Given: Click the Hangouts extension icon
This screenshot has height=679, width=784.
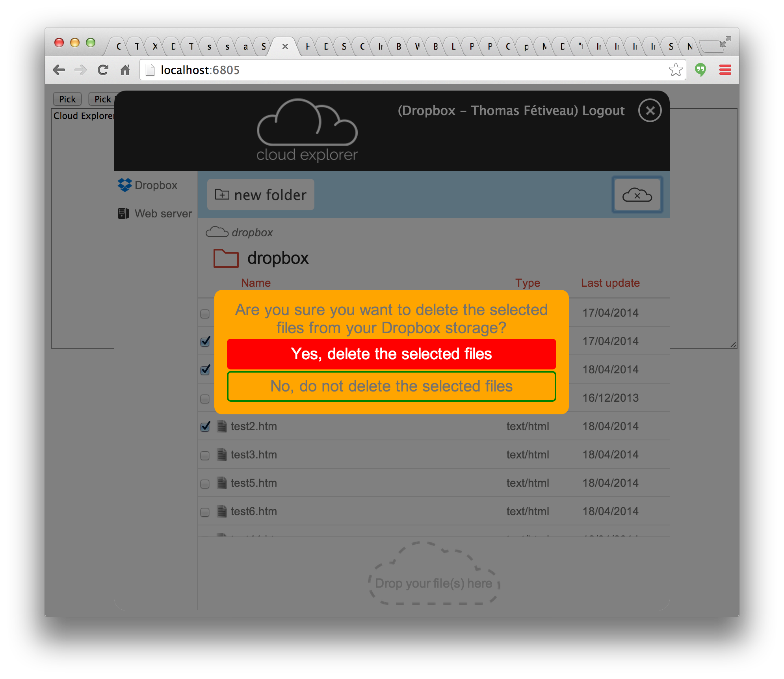Looking at the screenshot, I should coord(700,70).
